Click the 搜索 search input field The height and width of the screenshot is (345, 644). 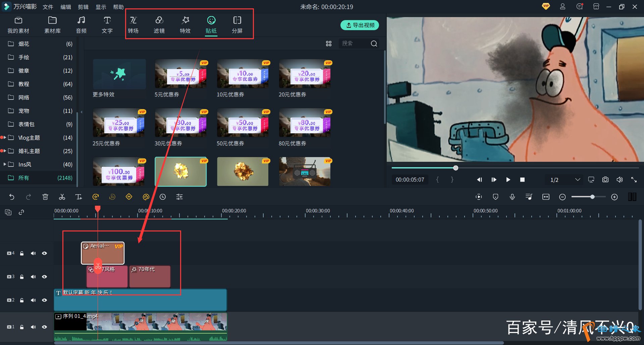(x=354, y=44)
